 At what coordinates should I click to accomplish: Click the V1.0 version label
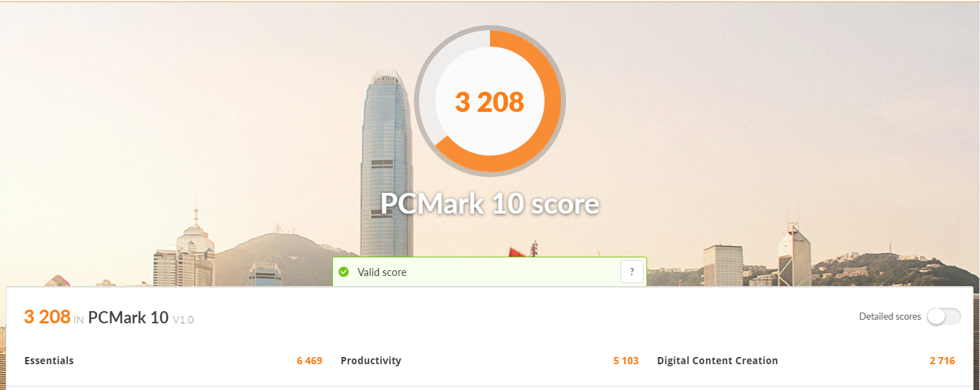pos(184,320)
